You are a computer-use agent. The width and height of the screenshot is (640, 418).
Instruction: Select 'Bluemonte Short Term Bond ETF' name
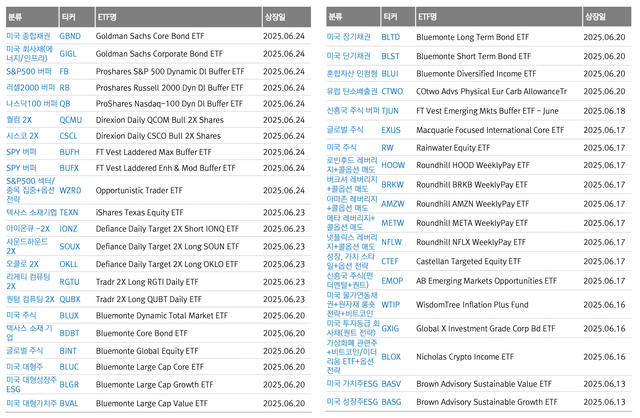tap(473, 56)
